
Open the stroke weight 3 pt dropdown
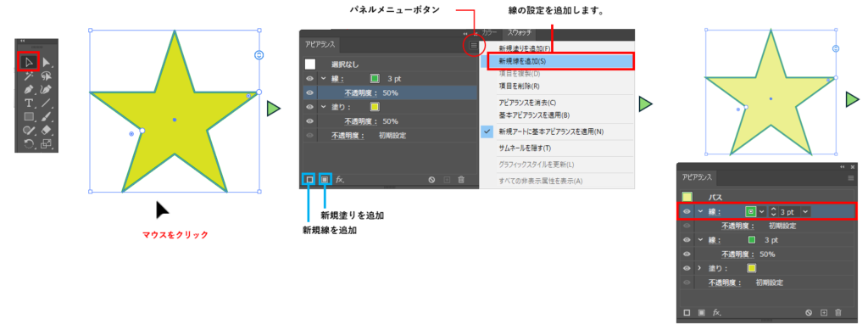point(805,211)
